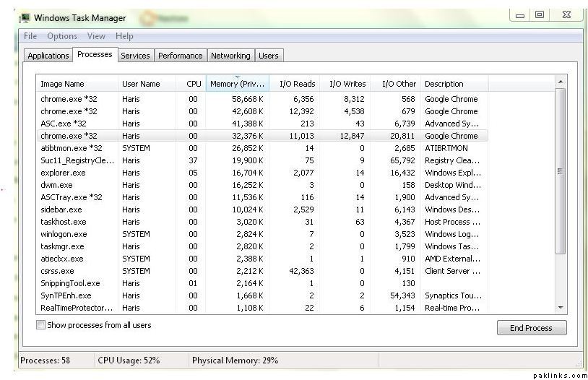Maximize the Task Manager window
The image size is (588, 380).
539,15
